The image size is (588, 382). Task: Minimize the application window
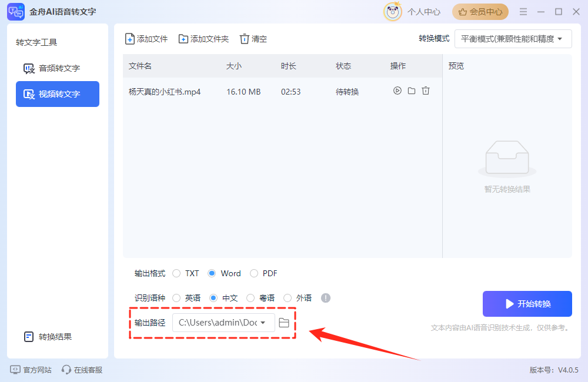[541, 12]
